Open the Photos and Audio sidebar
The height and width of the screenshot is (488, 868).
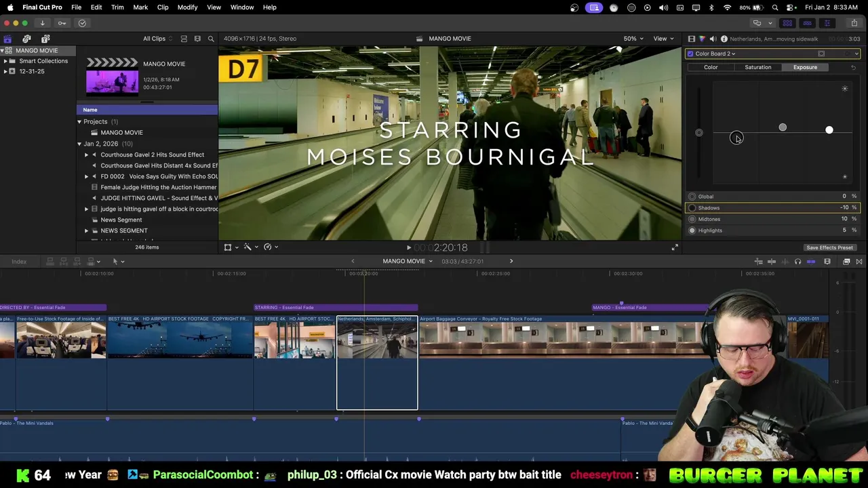click(26, 39)
